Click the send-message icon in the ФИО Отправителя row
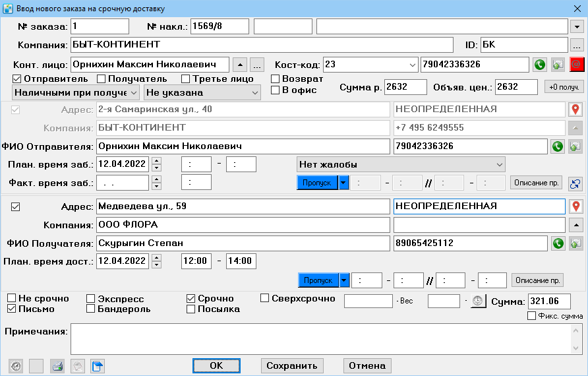 [575, 146]
